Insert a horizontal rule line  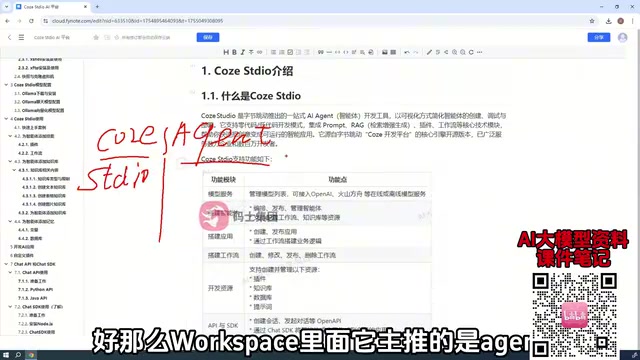(x=329, y=52)
